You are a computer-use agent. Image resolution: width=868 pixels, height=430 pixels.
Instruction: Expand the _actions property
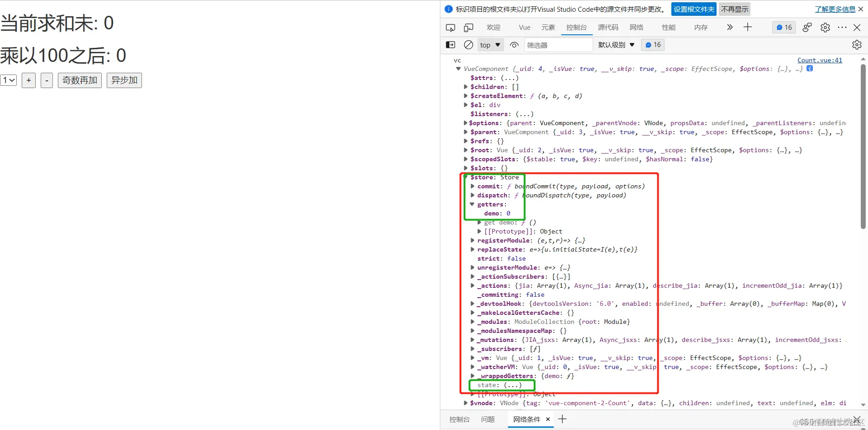(x=472, y=285)
